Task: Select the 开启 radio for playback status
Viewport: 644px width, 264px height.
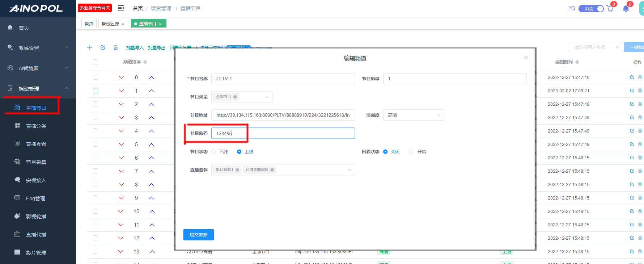Action: click(411, 152)
